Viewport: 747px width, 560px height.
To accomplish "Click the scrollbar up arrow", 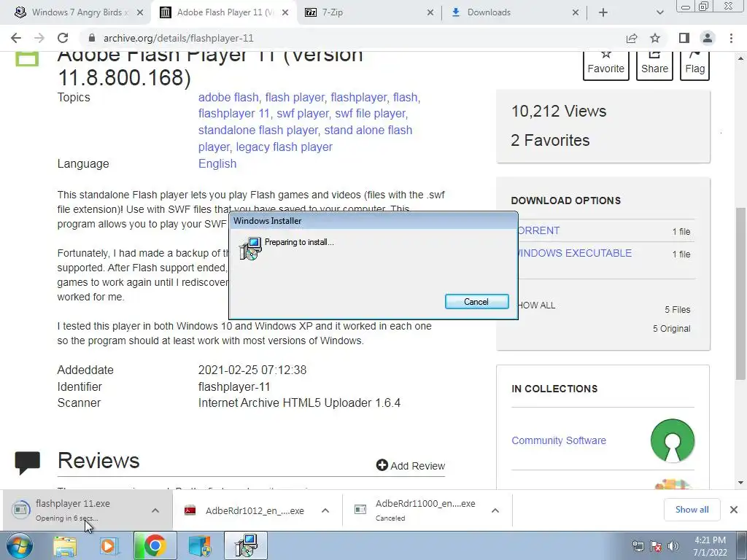I will click(x=740, y=58).
